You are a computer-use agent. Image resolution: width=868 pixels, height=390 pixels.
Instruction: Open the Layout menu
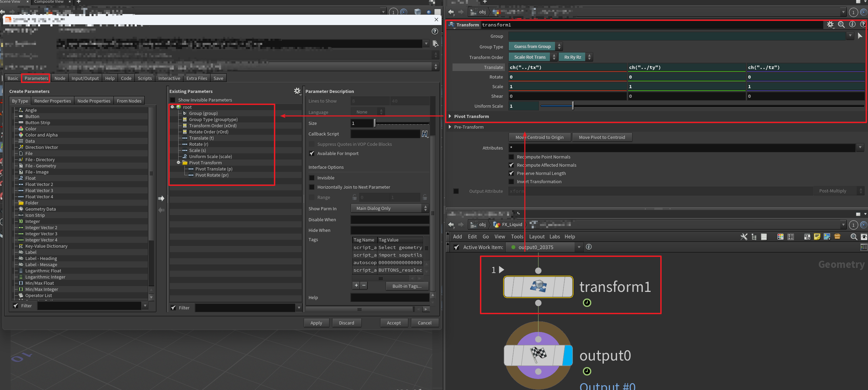pyautogui.click(x=537, y=237)
